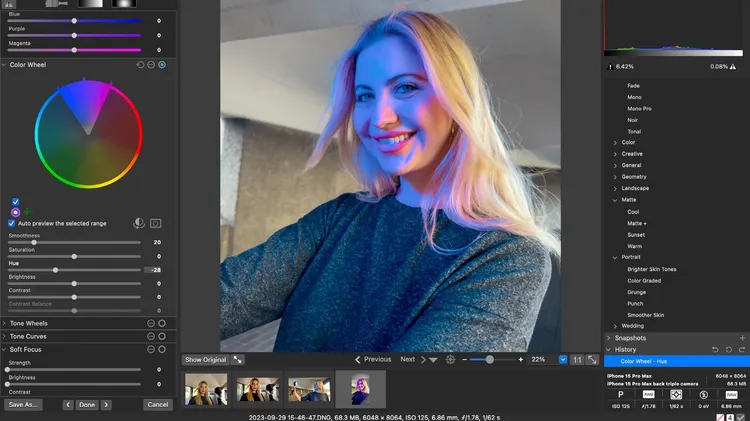This screenshot has width=750, height=421.
Task: Click Show Original button
Action: (206, 360)
